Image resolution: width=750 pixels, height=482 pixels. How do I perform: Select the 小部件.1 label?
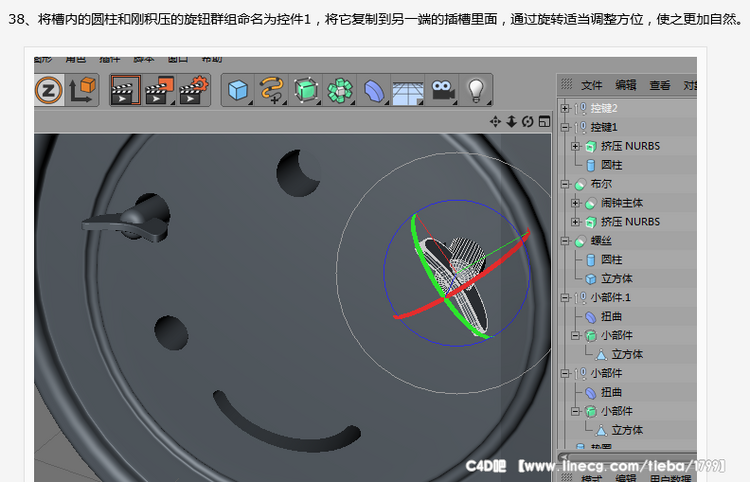pos(611,298)
